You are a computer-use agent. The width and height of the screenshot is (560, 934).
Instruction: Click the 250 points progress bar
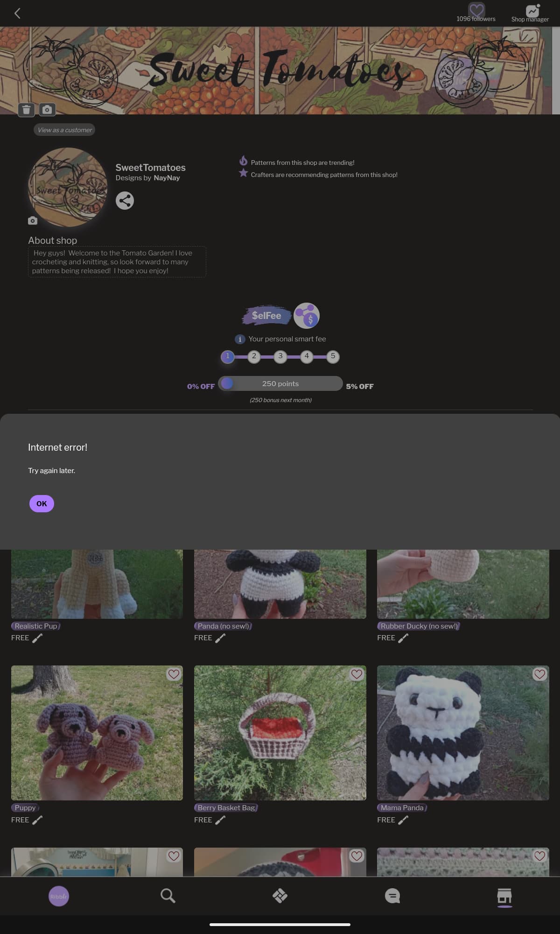coord(280,383)
